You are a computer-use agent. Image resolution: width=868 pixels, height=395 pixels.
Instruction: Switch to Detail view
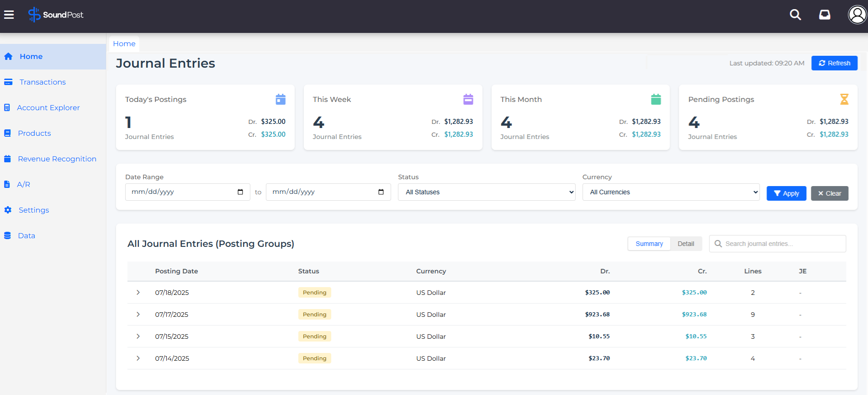[686, 244]
